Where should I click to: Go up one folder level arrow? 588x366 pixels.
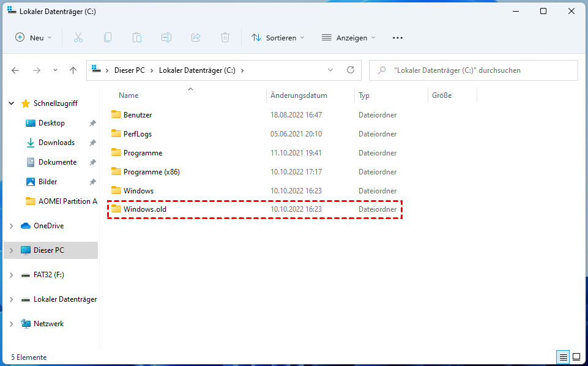tap(73, 70)
